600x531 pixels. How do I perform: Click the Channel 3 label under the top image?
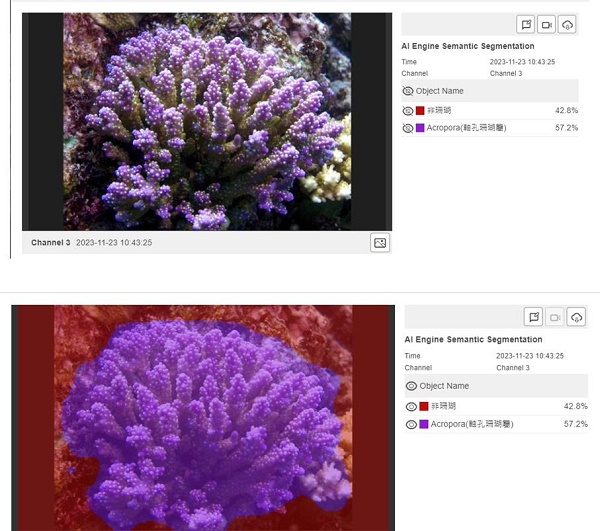tap(50, 243)
